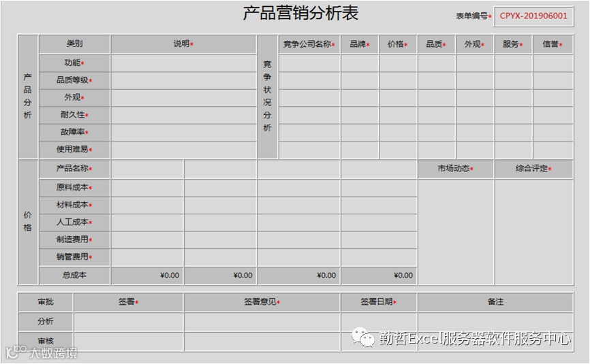Click the 服务 column header
Image resolution: width=590 pixels, height=364 pixels.
(x=513, y=44)
